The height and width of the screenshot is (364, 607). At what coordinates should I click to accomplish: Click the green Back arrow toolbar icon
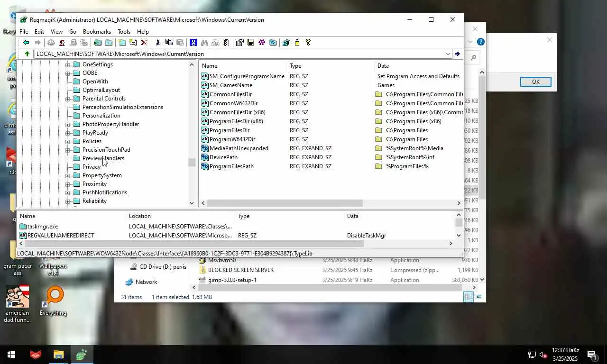(x=26, y=43)
